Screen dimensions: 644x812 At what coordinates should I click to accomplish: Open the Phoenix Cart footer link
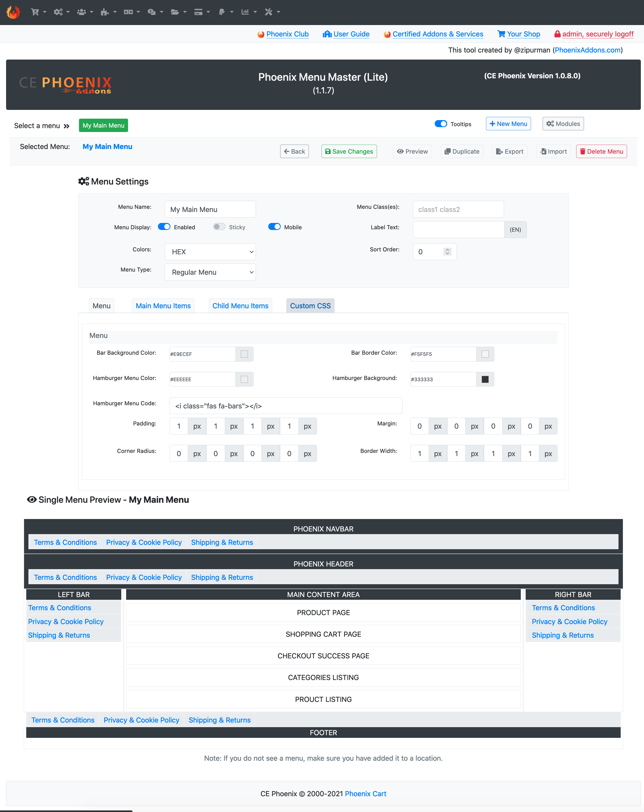click(x=366, y=794)
